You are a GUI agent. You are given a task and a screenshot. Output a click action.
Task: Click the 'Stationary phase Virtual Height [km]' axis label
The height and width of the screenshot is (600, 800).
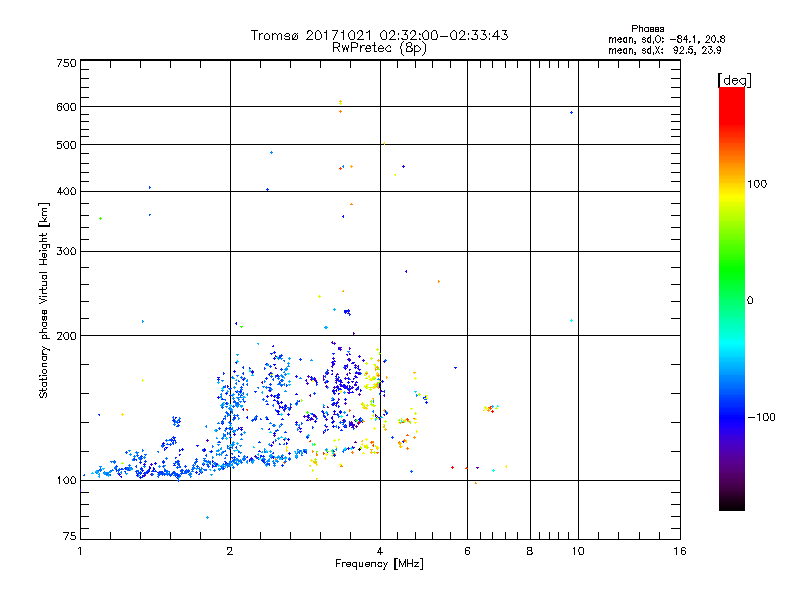pyautogui.click(x=44, y=301)
